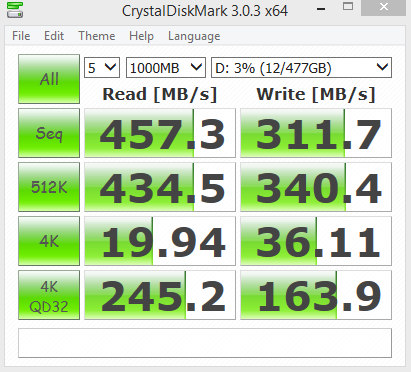The image size is (411, 372).
Task: Open the Theme menu
Action: (97, 36)
